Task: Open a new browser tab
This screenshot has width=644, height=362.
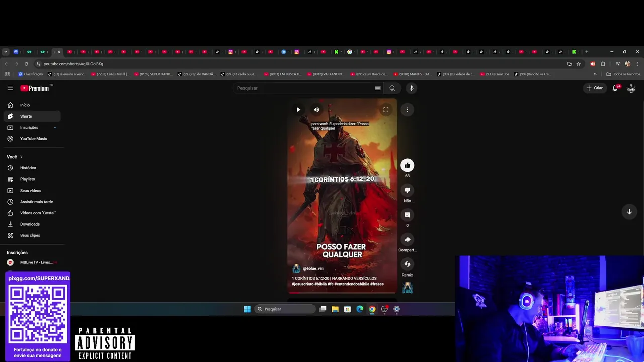Action: tap(587, 52)
